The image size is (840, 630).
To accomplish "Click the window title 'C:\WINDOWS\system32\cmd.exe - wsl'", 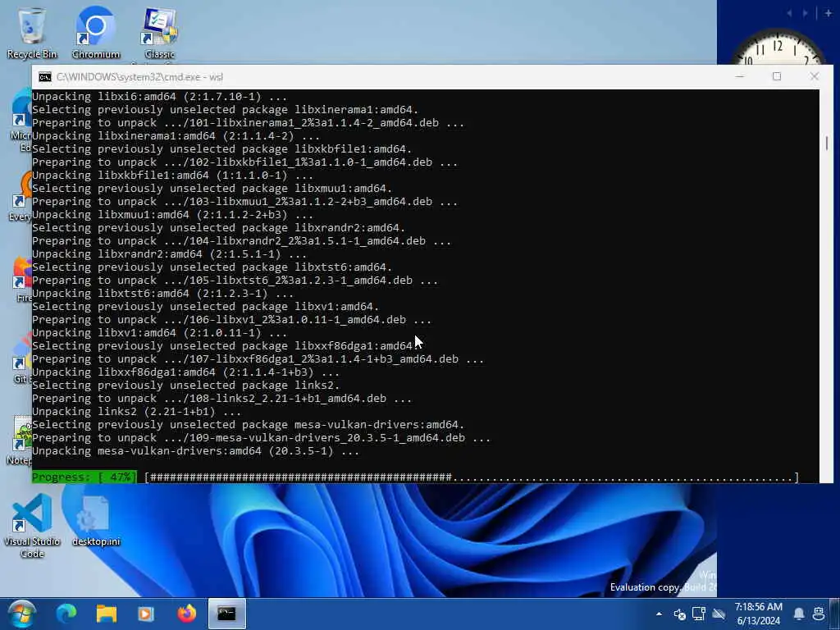I will pos(139,77).
